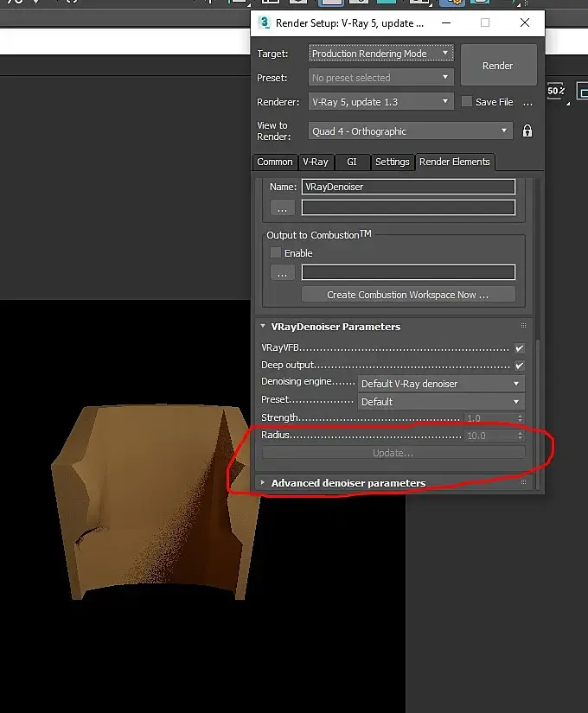Click the Name field containing VRayDenoiser

pos(408,187)
